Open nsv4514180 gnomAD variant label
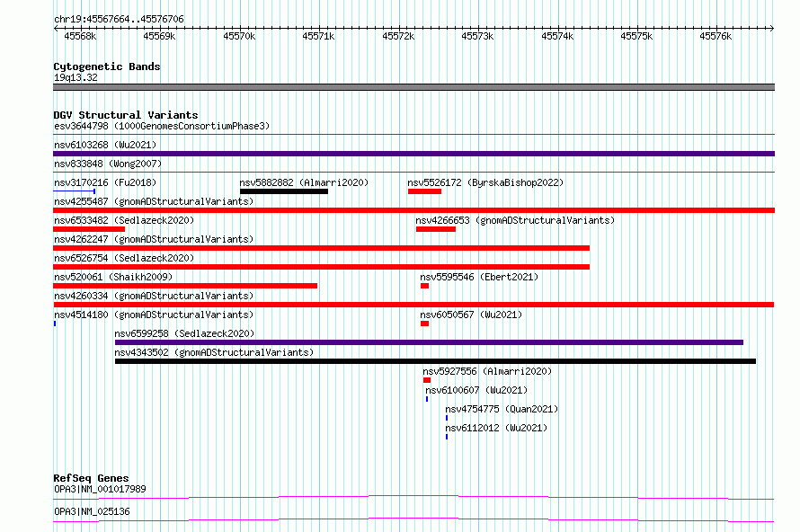The height and width of the screenshot is (532, 800). pos(154,315)
